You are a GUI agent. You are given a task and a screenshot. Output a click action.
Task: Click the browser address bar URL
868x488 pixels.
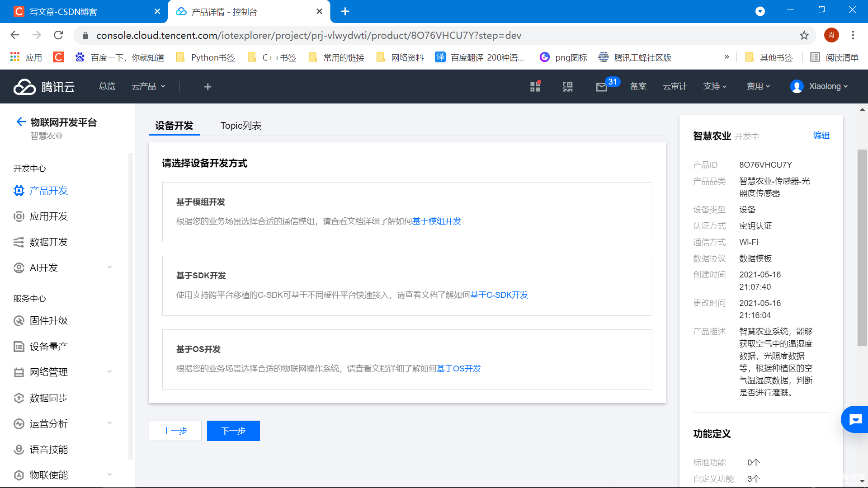pyautogui.click(x=308, y=35)
